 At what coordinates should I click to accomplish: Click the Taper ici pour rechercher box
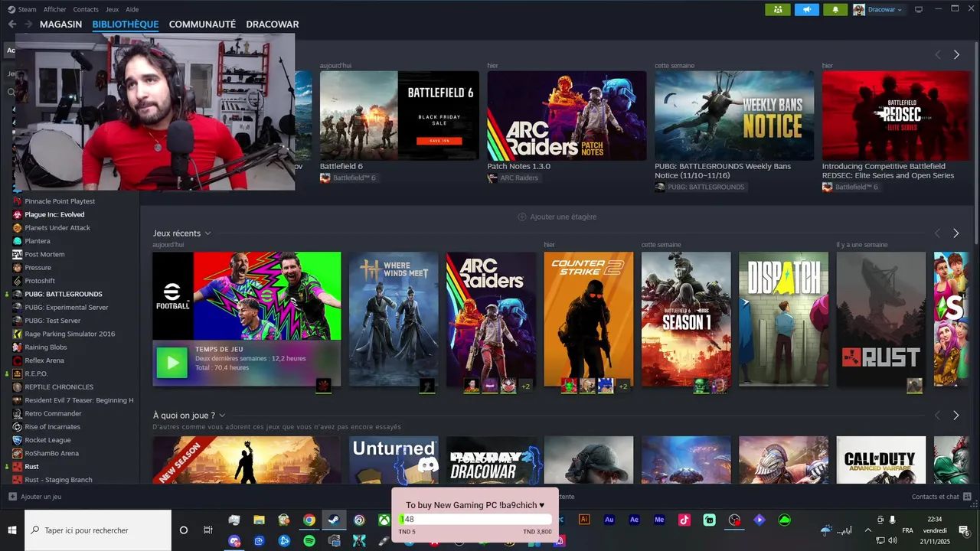(x=98, y=530)
